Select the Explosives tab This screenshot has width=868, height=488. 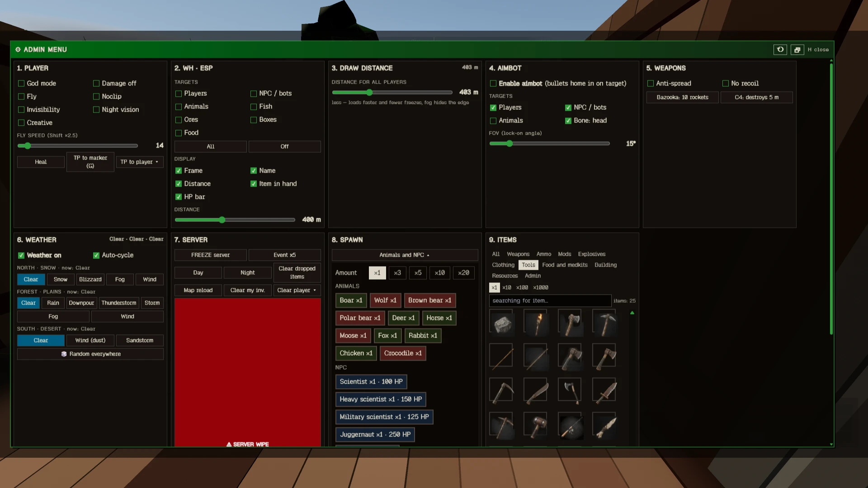coord(591,254)
